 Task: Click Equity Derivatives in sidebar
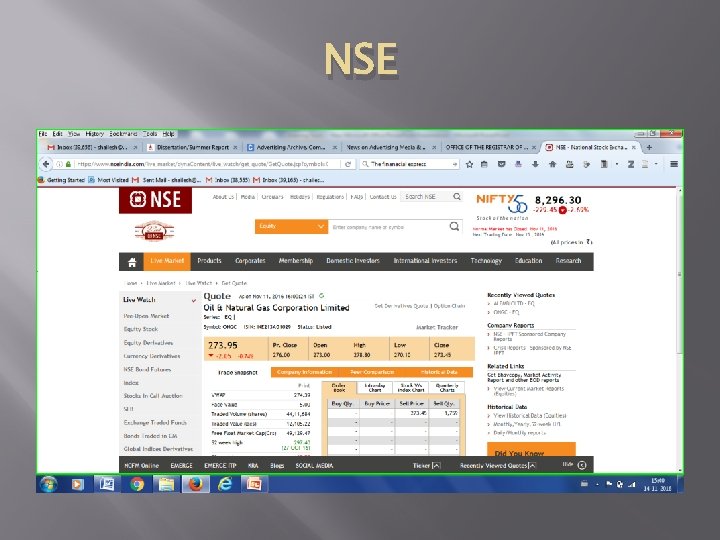(x=148, y=343)
